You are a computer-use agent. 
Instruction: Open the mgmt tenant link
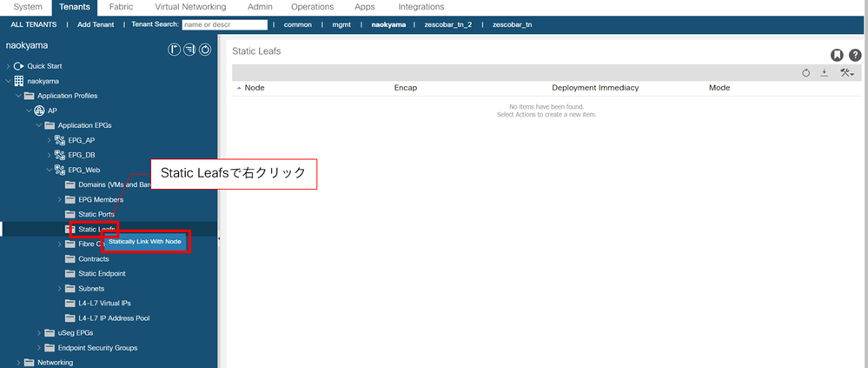pyautogui.click(x=341, y=25)
